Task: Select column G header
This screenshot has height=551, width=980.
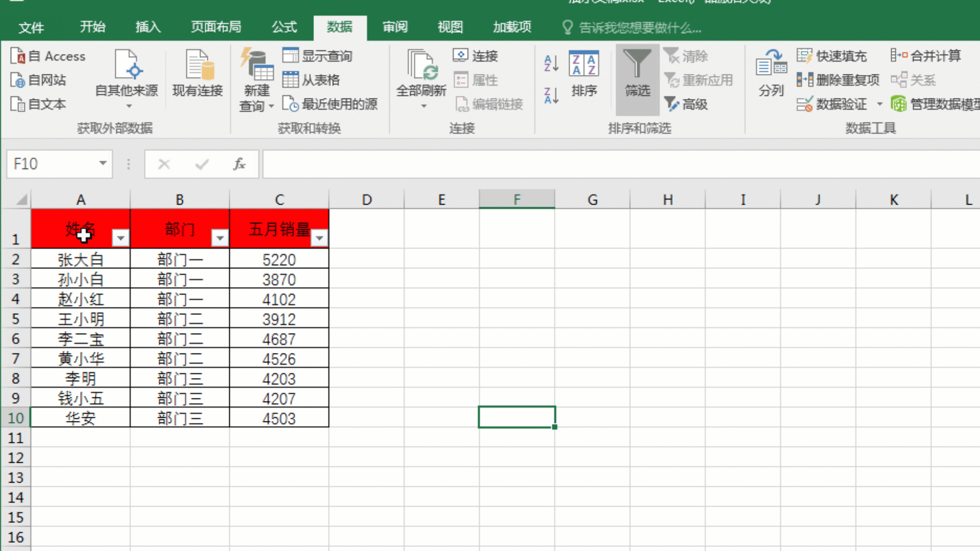Action: click(x=592, y=199)
